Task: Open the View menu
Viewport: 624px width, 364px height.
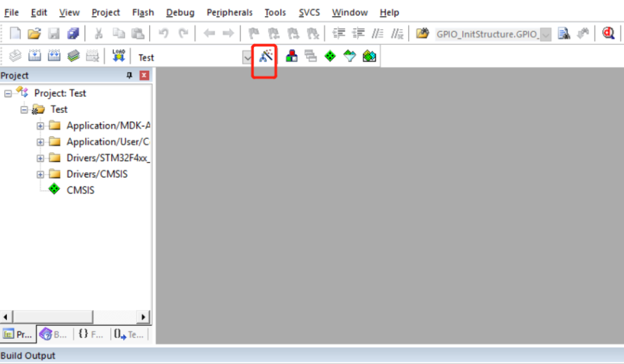Action: click(69, 13)
